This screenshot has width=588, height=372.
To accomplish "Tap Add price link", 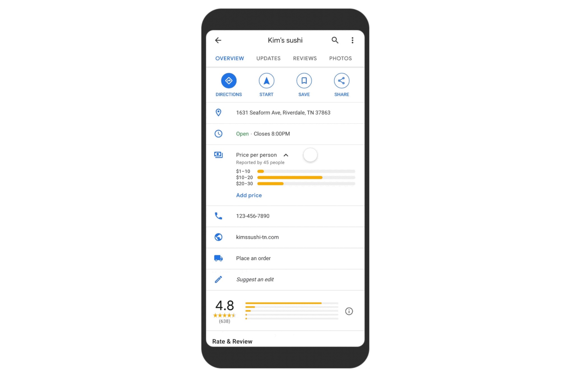I will [249, 195].
